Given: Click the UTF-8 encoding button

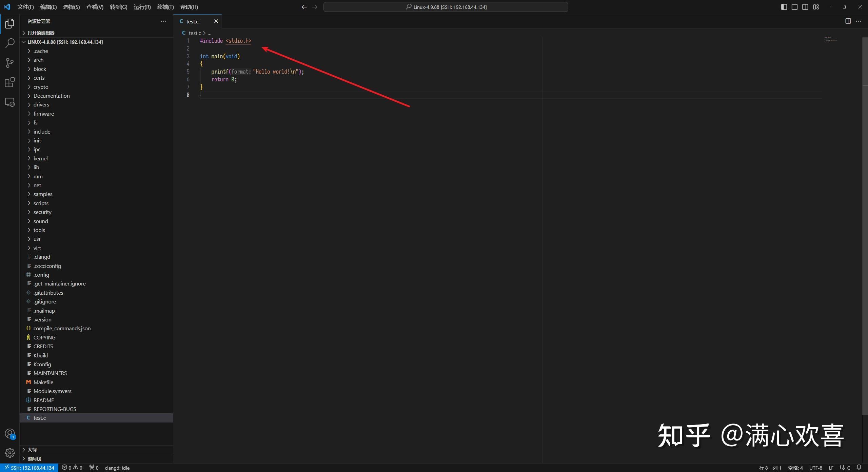Looking at the screenshot, I should pos(816,468).
